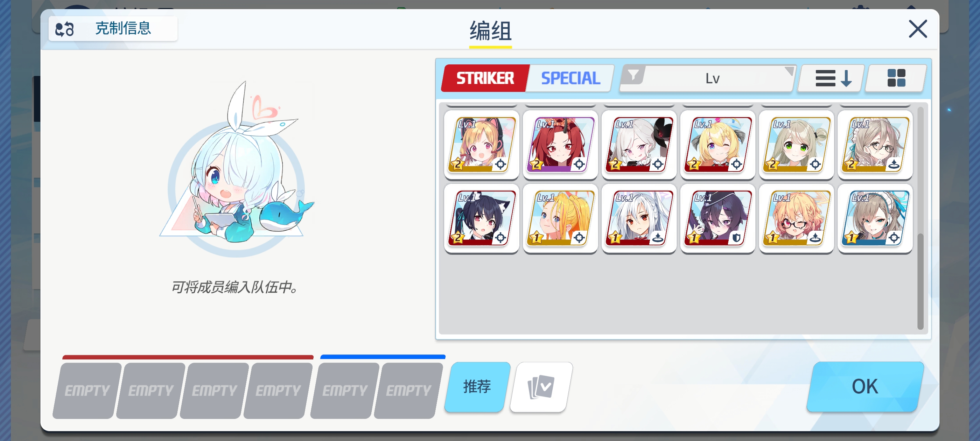
Task: Click the last EMPTY special slot
Action: point(408,390)
